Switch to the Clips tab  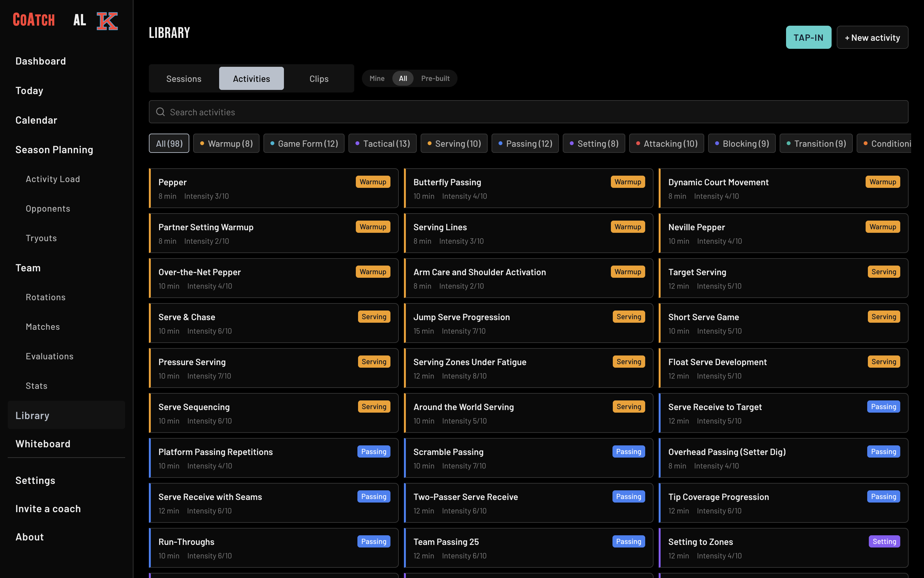coord(319,78)
